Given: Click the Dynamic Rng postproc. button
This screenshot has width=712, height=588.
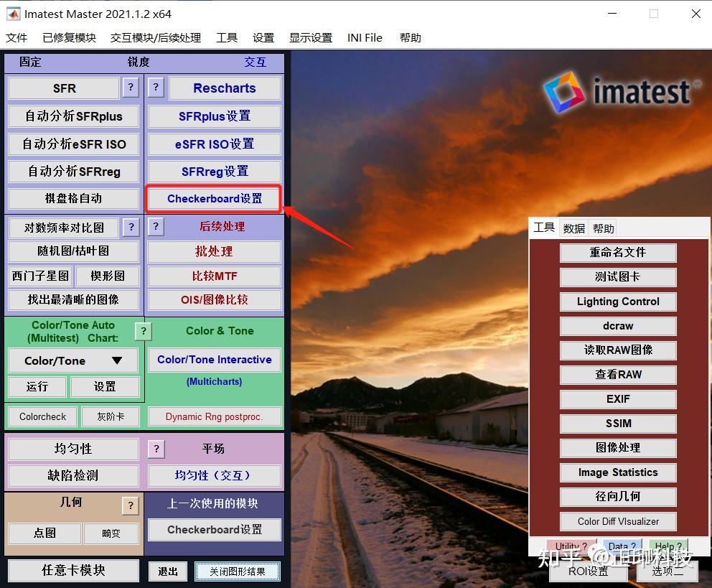Looking at the screenshot, I should pyautogui.click(x=214, y=416).
